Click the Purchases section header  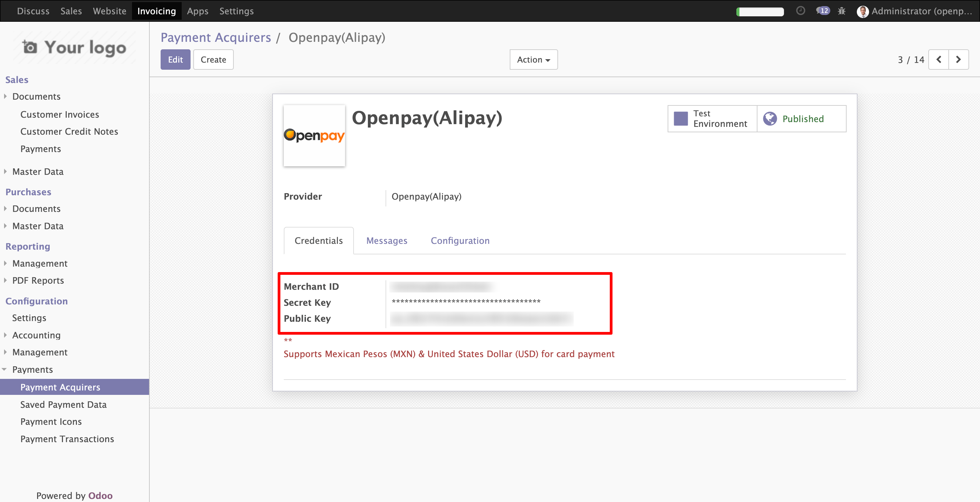[28, 192]
